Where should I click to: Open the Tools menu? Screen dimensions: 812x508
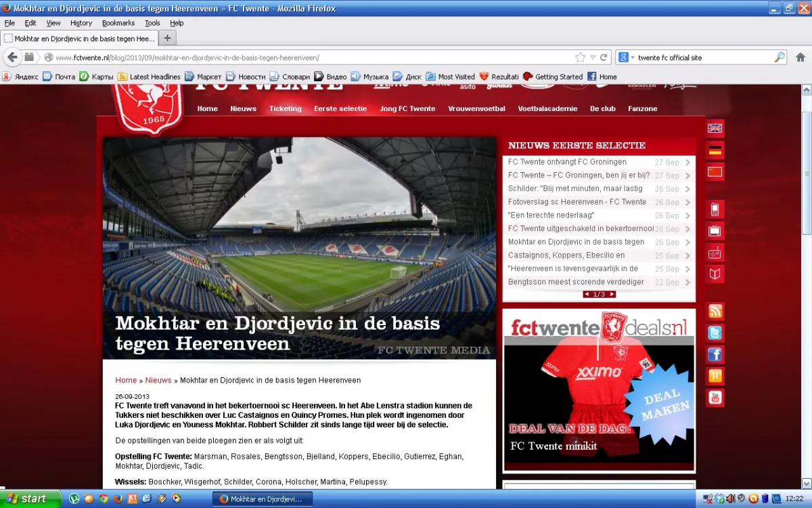click(x=152, y=23)
